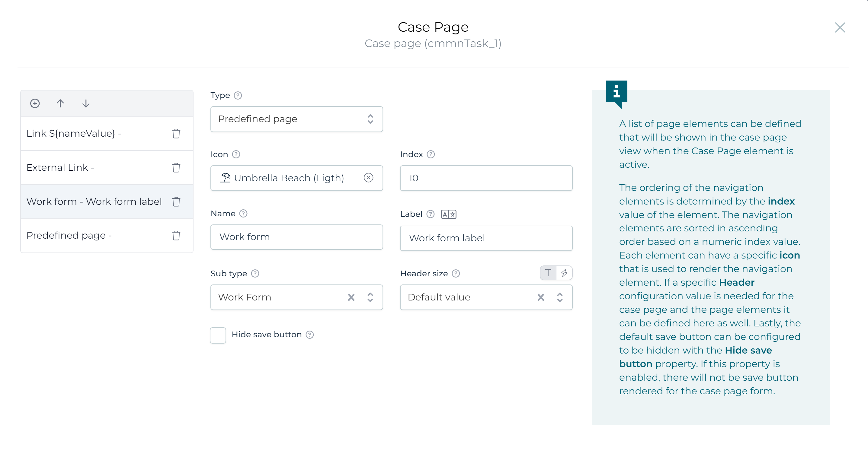Open the Header size Default value dropdown
This screenshot has height=454, width=868.
[x=560, y=297]
